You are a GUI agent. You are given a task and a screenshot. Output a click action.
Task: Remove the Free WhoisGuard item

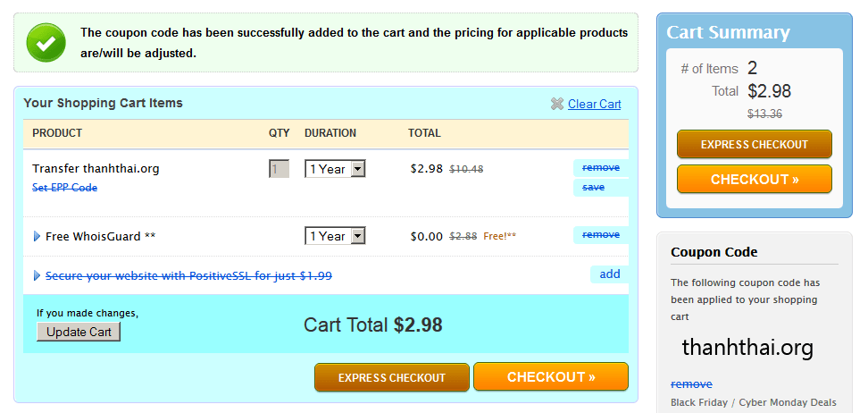pyautogui.click(x=600, y=235)
